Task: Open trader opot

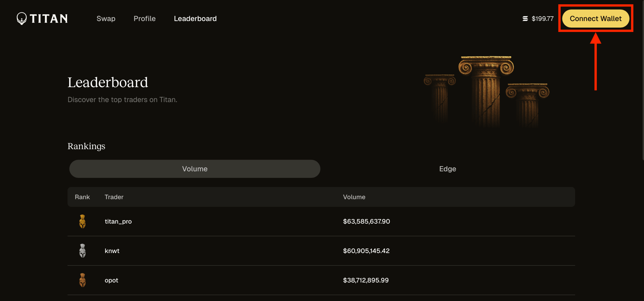Action: click(111, 280)
